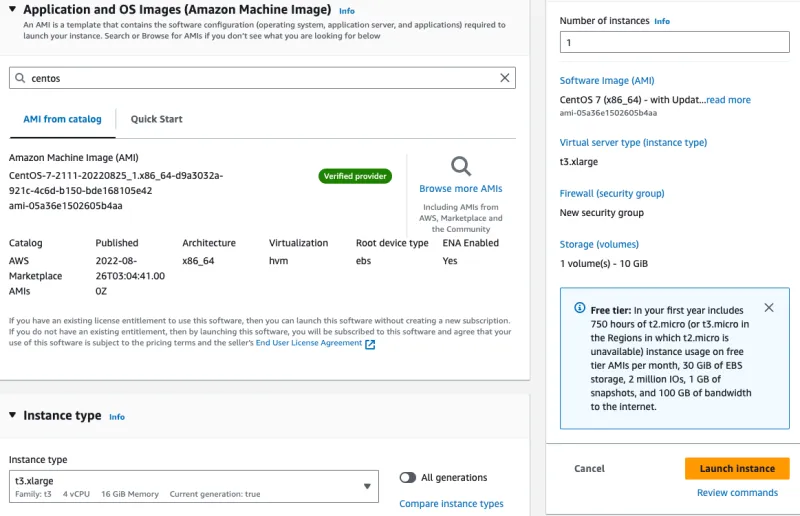Click the Cancel button
This screenshot has width=800, height=516.
(589, 469)
